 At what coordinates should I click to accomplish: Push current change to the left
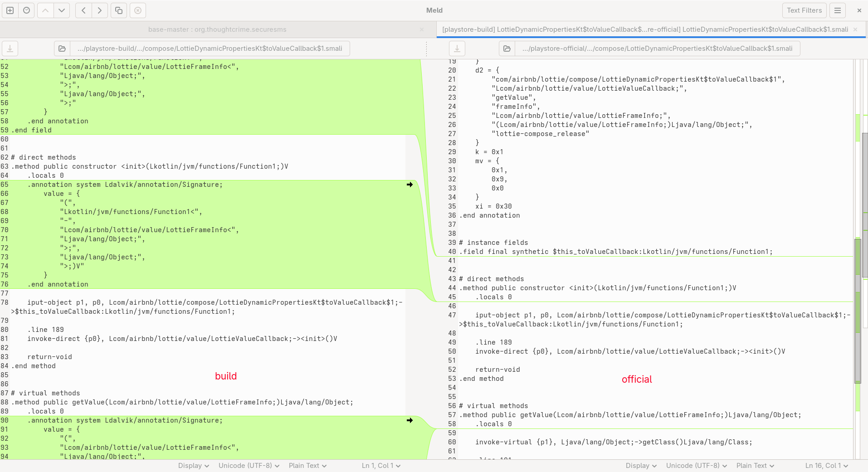(x=83, y=10)
